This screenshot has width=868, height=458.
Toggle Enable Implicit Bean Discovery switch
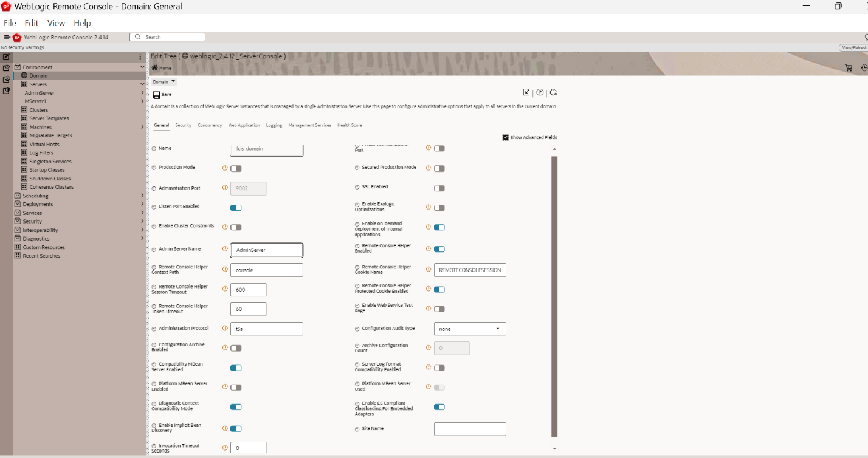236,428
